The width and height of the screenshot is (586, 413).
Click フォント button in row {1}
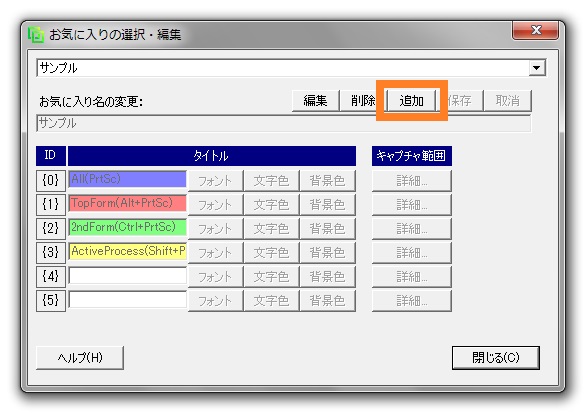point(215,204)
